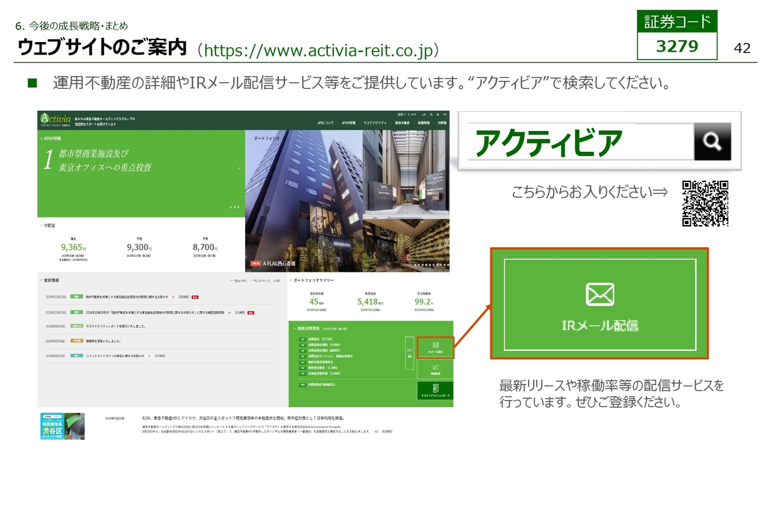Click the 最新決算資料 heading link
The width and height of the screenshot is (769, 532).
tap(308, 329)
